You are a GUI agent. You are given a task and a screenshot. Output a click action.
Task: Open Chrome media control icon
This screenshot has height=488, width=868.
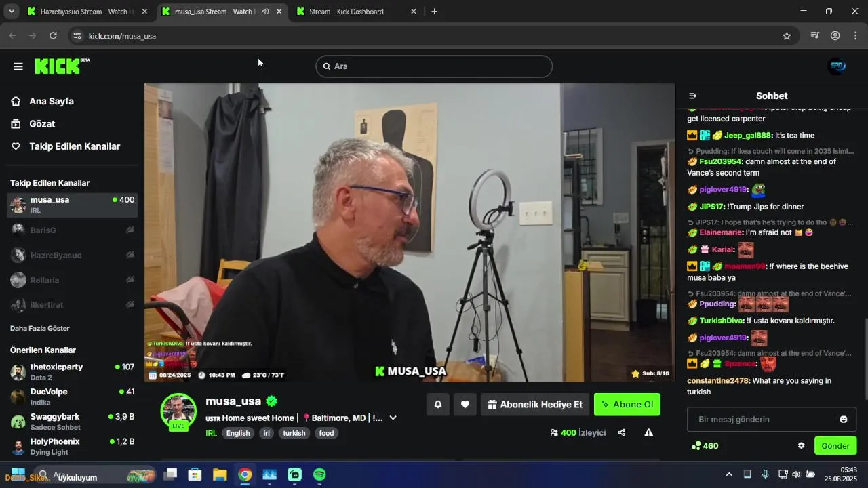pos(815,36)
